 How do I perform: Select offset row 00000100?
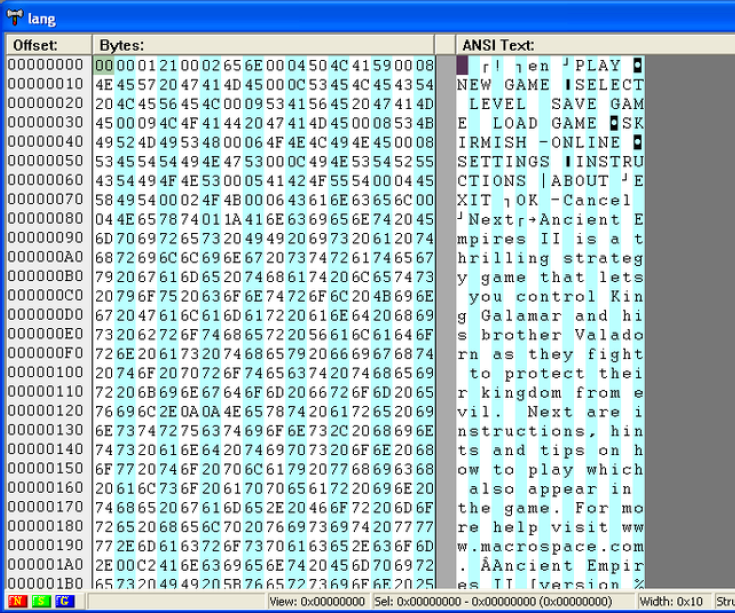45,372
